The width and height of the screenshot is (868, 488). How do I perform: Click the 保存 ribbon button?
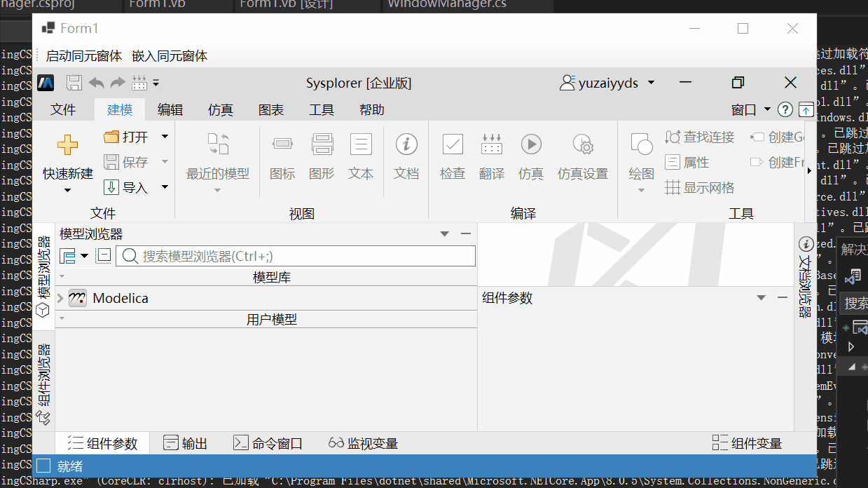pos(126,162)
